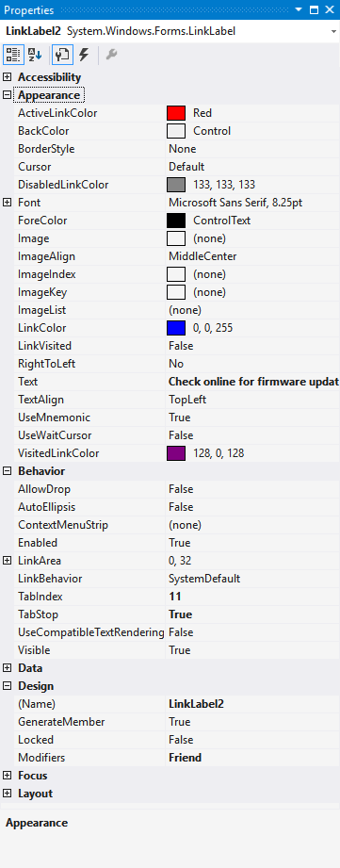Click the Text property value field
Viewport: 340px width, 868px height.
coord(252,382)
